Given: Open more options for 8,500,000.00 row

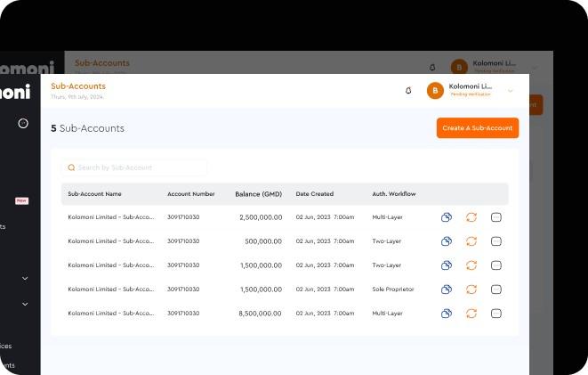Looking at the screenshot, I should [x=496, y=313].
